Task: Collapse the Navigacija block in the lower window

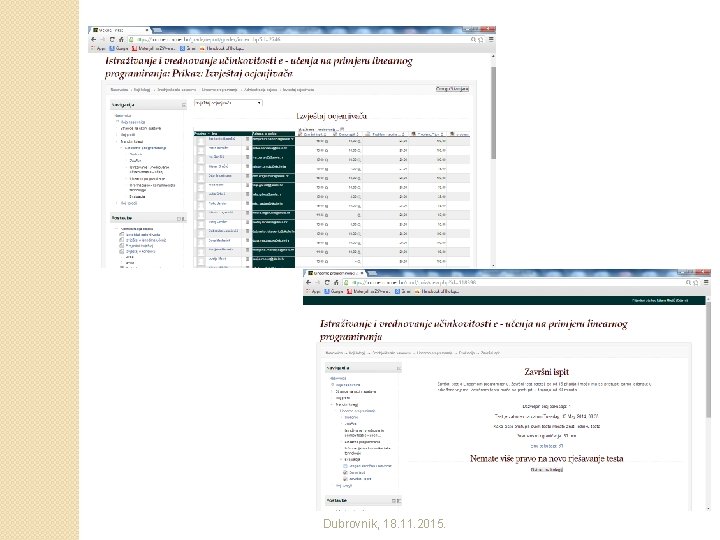Action: tap(399, 368)
